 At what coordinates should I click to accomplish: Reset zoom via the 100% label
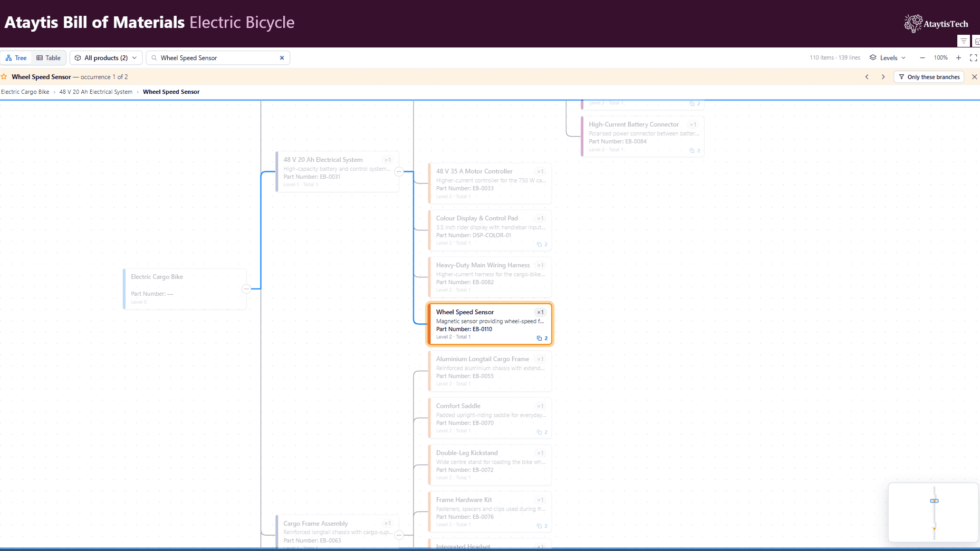940,58
